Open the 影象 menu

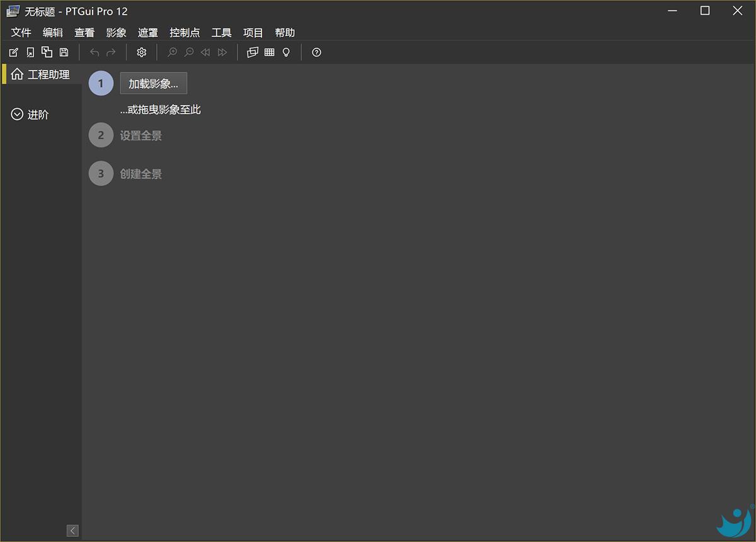[117, 33]
